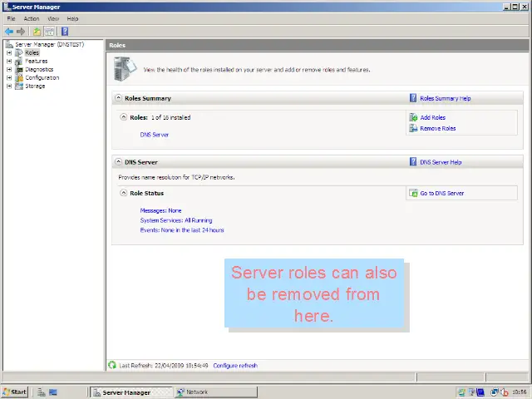The height and width of the screenshot is (399, 532).
Task: Click the Forward arrow toolbar icon
Action: [21, 32]
